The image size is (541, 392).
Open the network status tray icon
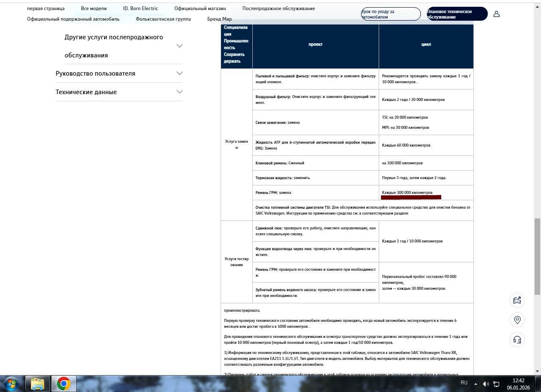click(x=496, y=384)
